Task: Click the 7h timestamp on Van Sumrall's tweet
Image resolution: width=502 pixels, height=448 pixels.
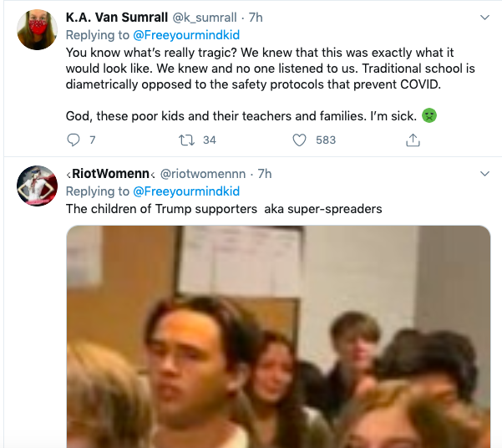Action: (256, 18)
